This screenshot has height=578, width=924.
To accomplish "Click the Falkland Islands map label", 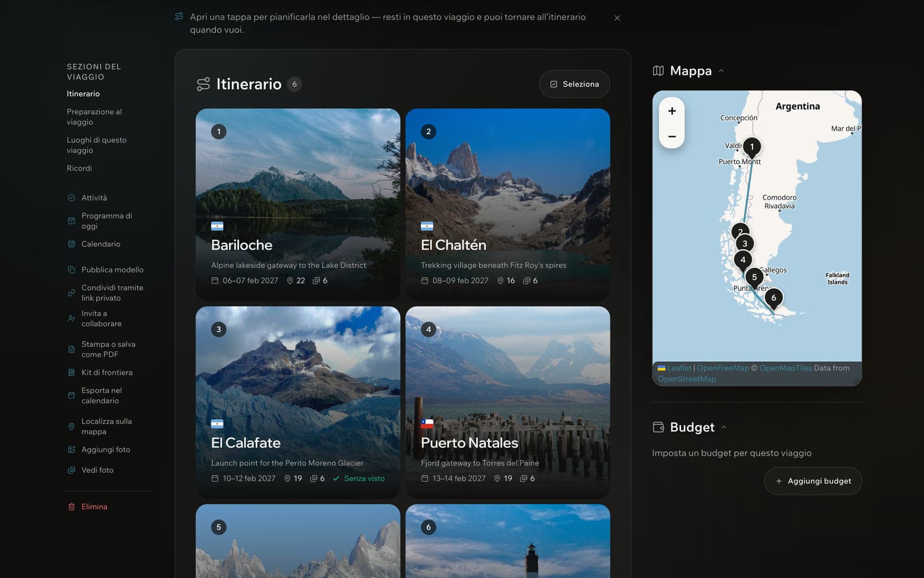I will click(837, 279).
